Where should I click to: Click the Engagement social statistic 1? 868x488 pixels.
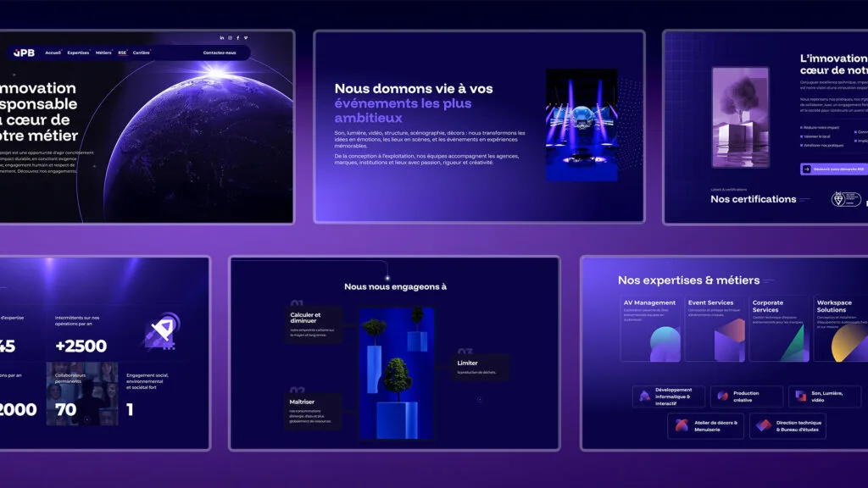(x=130, y=409)
